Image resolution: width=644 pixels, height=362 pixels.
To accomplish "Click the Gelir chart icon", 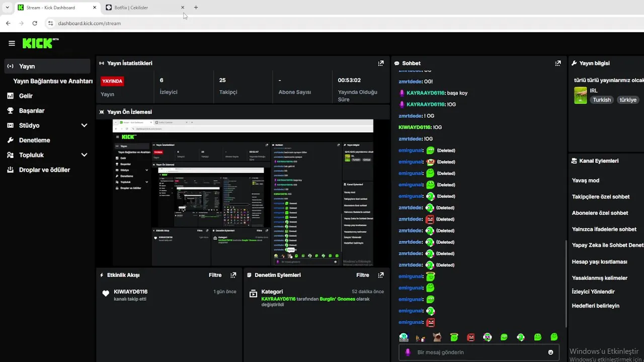I will tap(10, 96).
